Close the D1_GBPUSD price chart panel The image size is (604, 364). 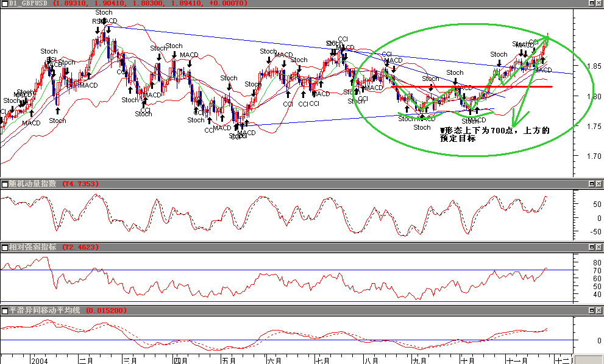point(599,3)
